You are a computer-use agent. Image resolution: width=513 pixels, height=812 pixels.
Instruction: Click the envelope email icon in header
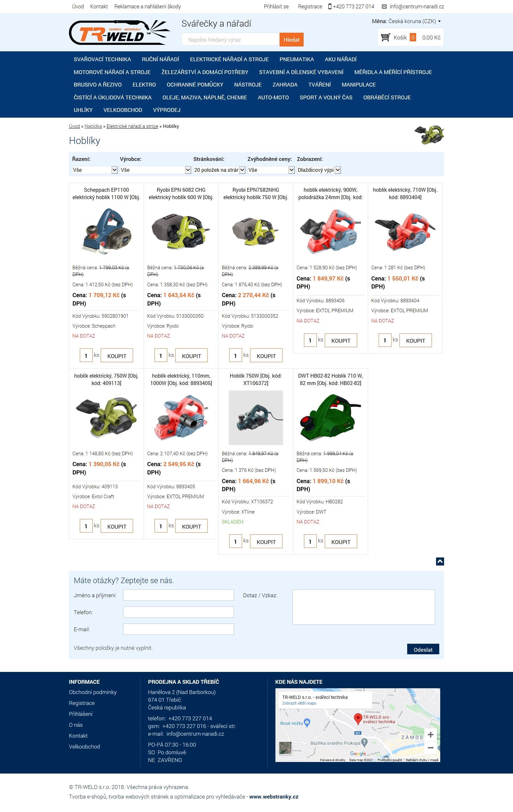point(384,6)
